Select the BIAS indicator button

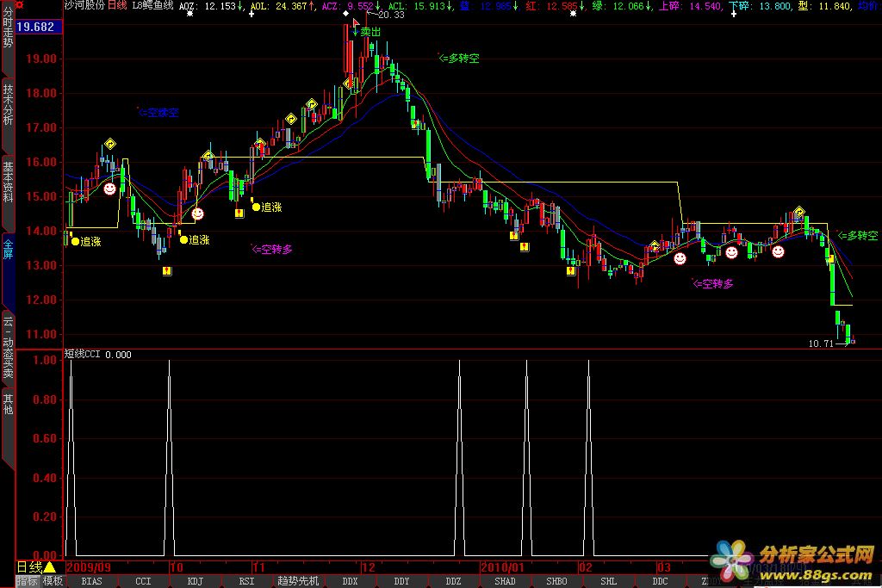[91, 581]
